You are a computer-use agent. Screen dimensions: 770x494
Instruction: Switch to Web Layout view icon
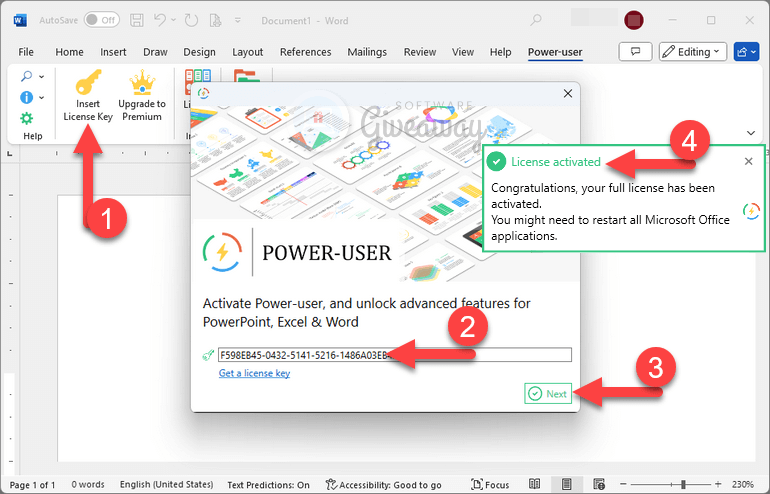[x=599, y=484]
